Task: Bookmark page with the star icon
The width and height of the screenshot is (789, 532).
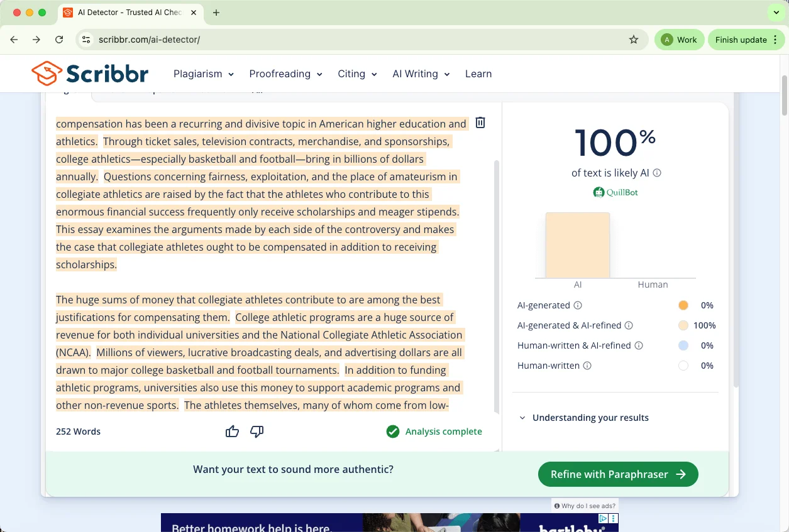Action: [633, 40]
